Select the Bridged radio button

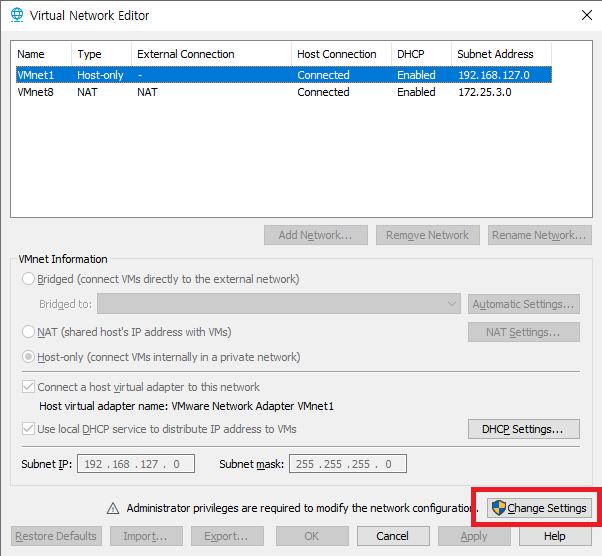(x=28, y=279)
